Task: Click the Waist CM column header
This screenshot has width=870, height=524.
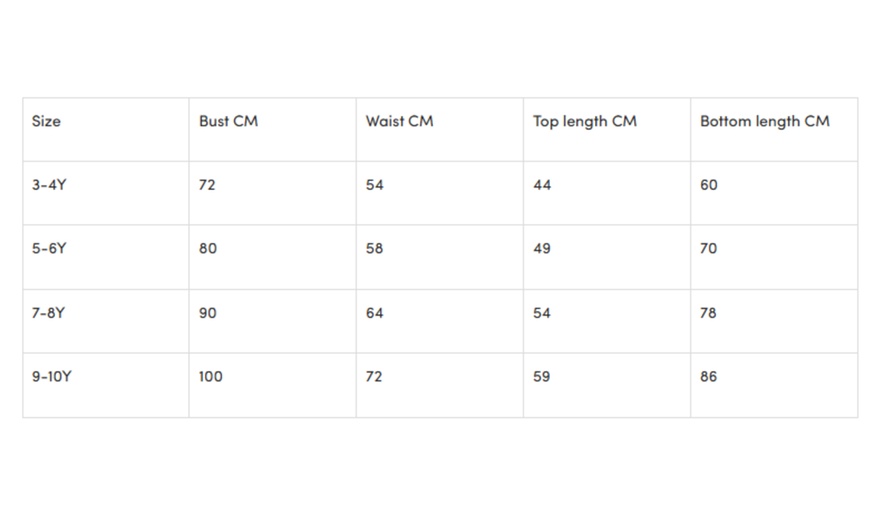Action: (399, 121)
